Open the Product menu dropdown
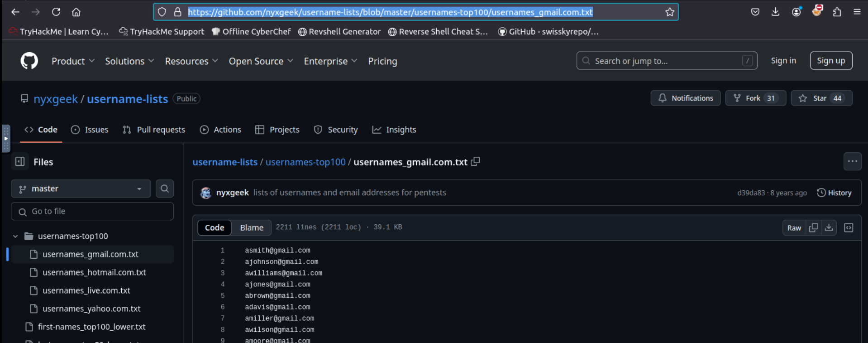868x343 pixels. (73, 61)
